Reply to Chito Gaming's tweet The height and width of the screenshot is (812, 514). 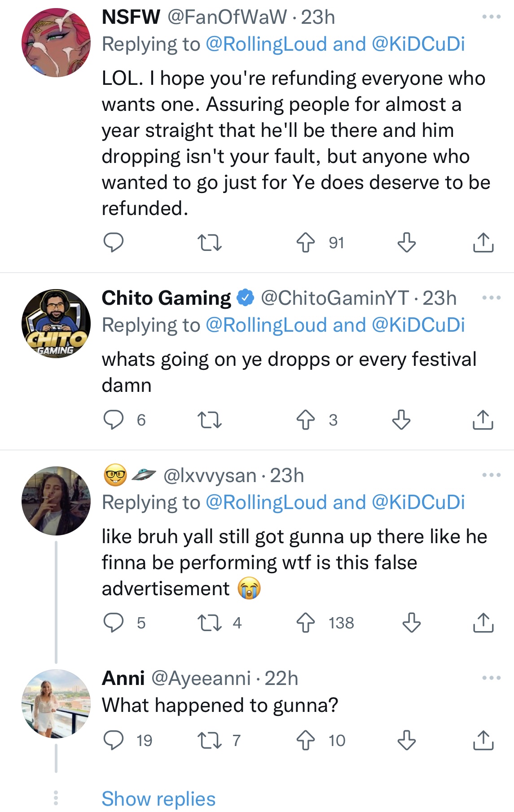point(114,420)
